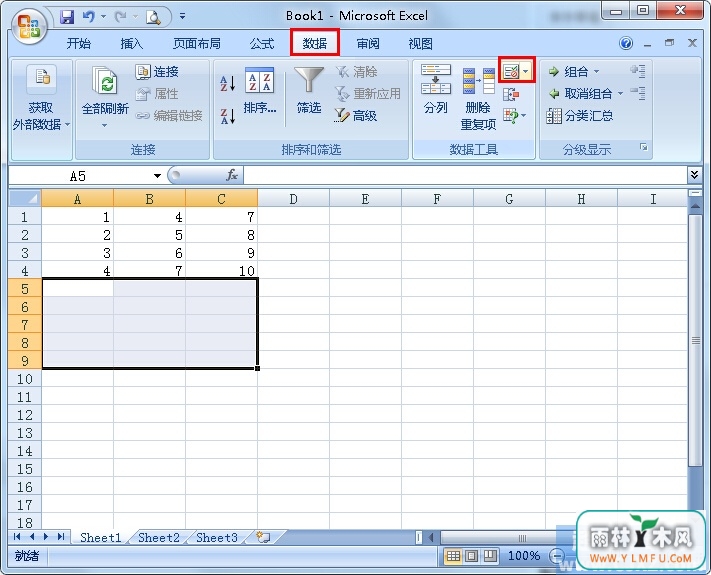Open Excel help question mark icon
The image size is (711, 575).
626,44
